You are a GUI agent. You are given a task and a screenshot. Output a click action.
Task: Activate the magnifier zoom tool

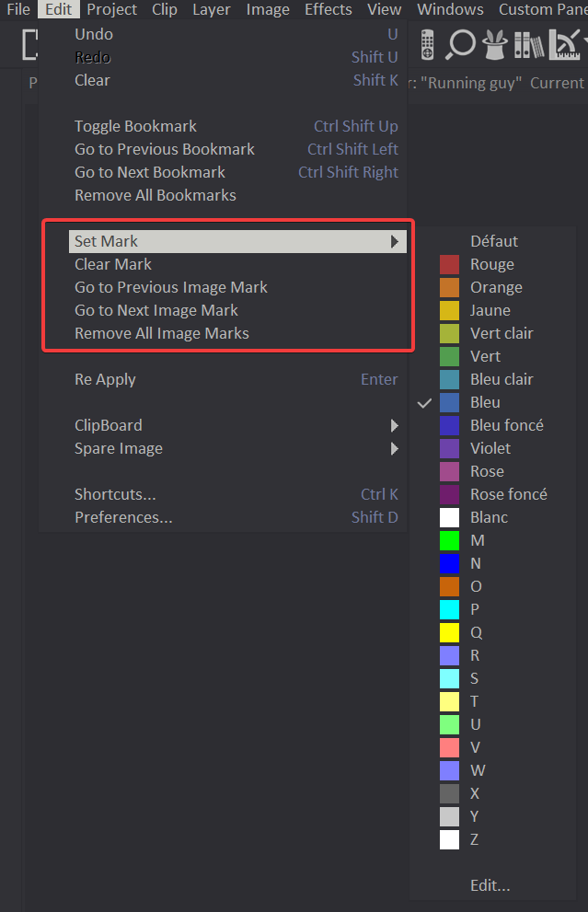click(460, 44)
